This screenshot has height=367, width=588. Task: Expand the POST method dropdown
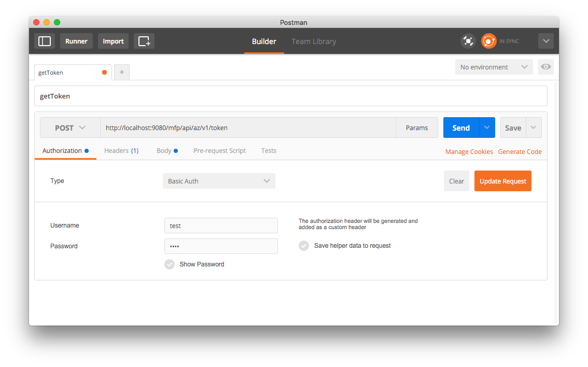pos(70,128)
